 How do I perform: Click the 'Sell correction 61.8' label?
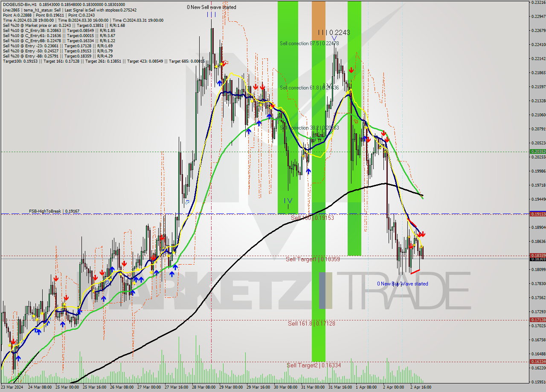coord(309,88)
